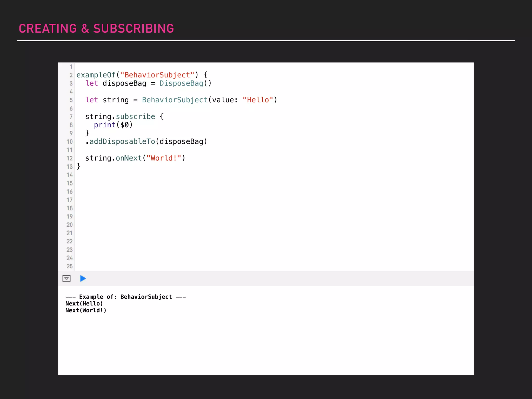Click the print($0) statement
The height and width of the screenshot is (399, 532).
(113, 125)
